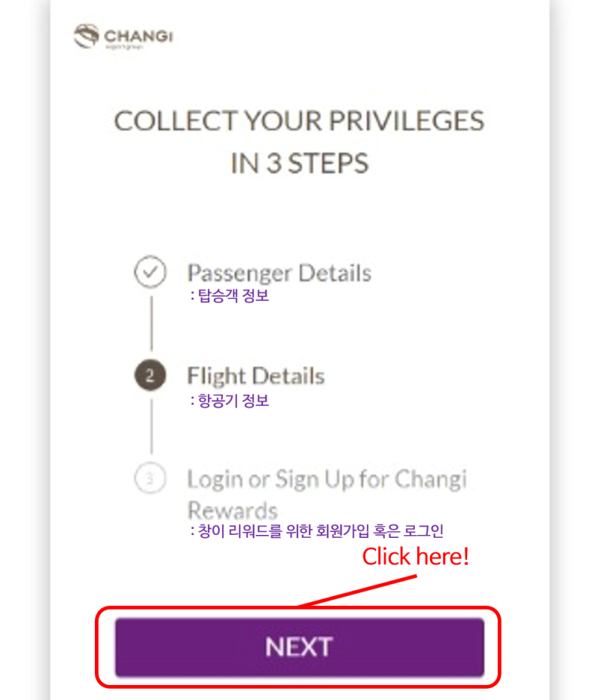
Task: Click the Changi swirl logo icon
Action: pos(86,36)
